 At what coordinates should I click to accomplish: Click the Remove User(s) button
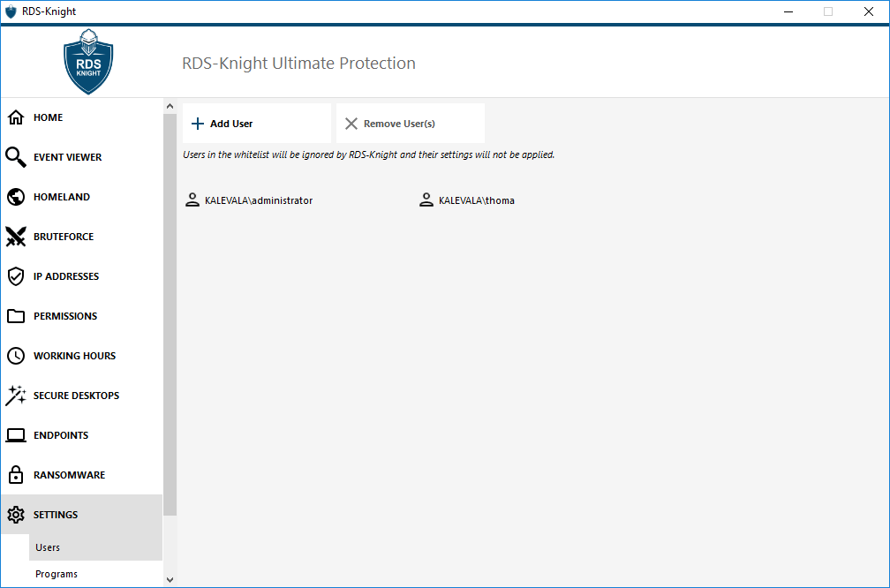(x=411, y=124)
